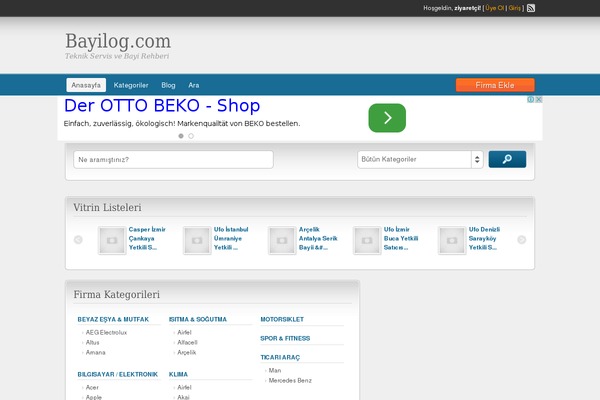Screen dimensions: 600x400
Task: Select AEG Electrolux subcategory
Action: pyautogui.click(x=106, y=333)
